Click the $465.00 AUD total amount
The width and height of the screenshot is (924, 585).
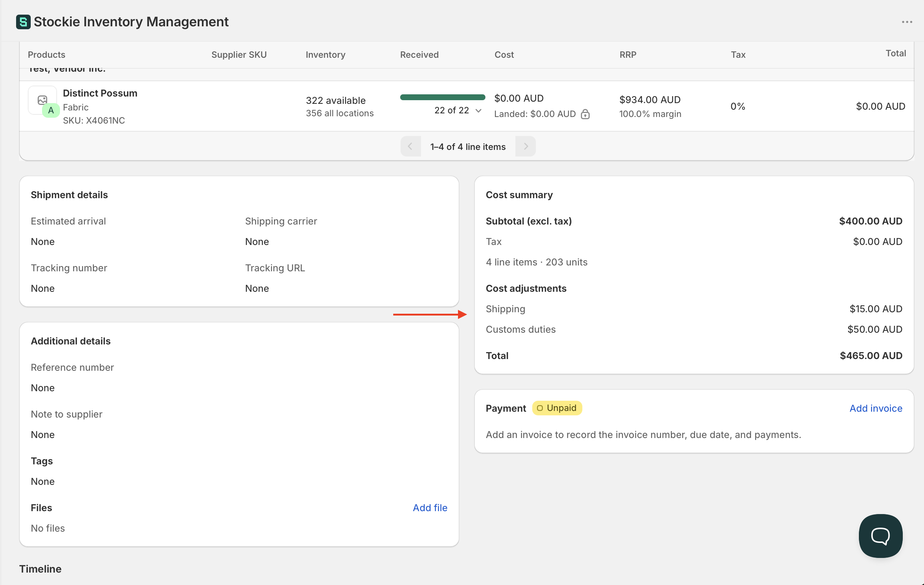(x=871, y=356)
